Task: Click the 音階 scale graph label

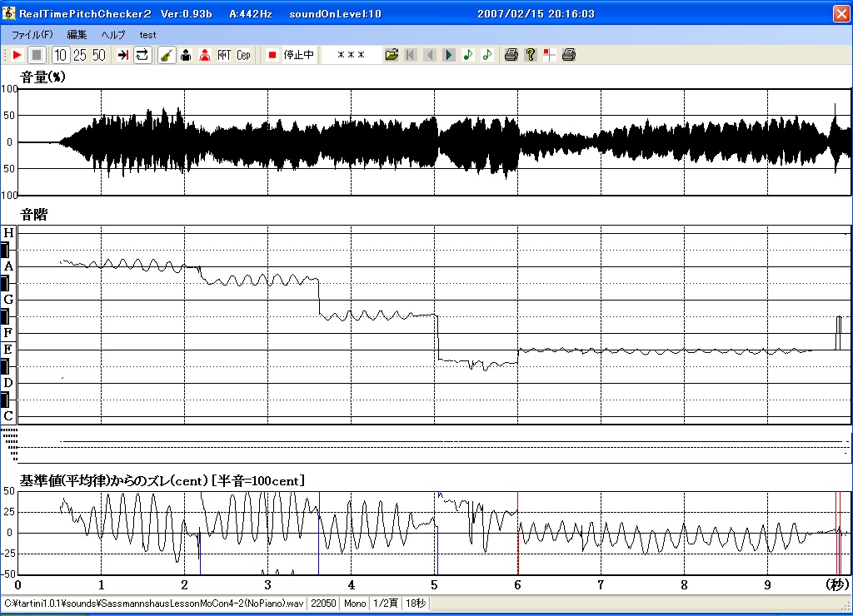Action: pos(33,215)
